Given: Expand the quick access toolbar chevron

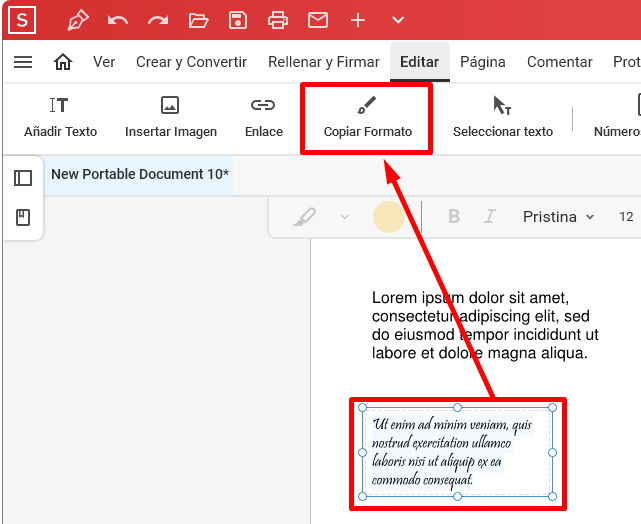Looking at the screenshot, I should pyautogui.click(x=398, y=20).
